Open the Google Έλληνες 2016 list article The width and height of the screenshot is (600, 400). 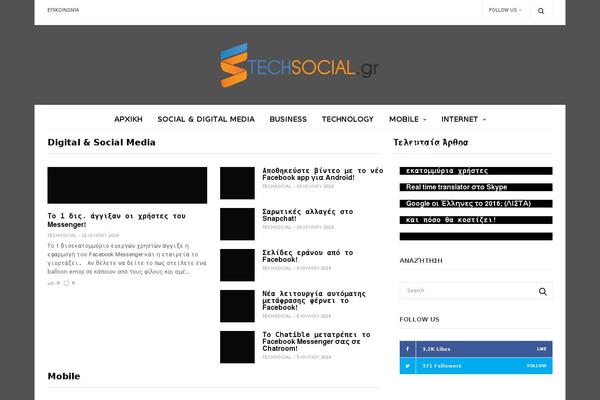pos(476,204)
